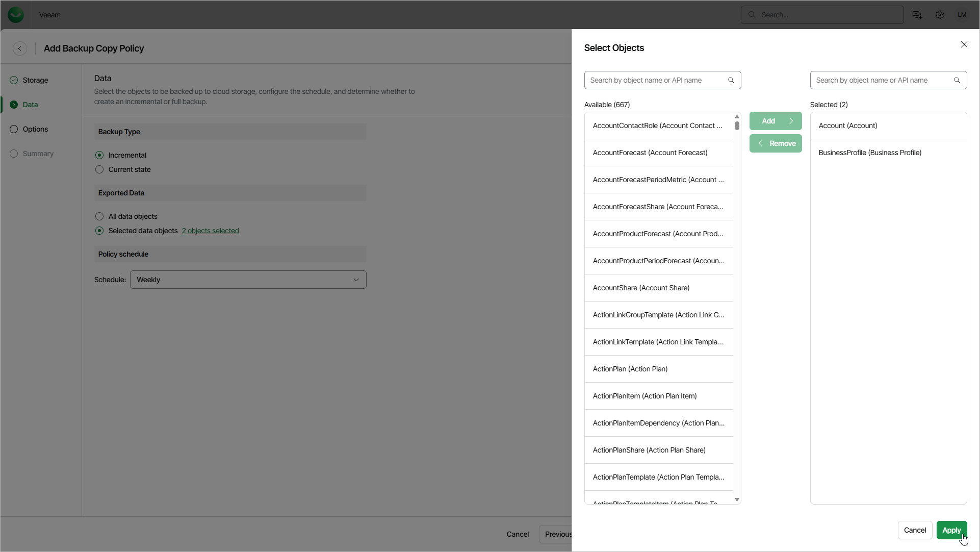The image size is (980, 552).
Task: Select AccountForecastShare row
Action: tap(658, 207)
